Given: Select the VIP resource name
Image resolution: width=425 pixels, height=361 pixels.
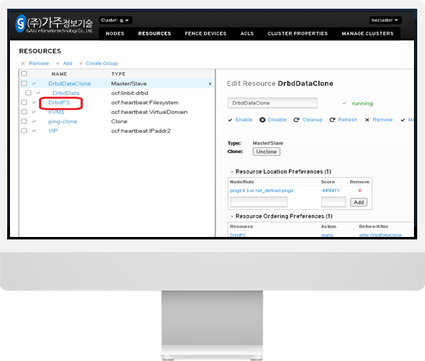Looking at the screenshot, I should (x=53, y=131).
